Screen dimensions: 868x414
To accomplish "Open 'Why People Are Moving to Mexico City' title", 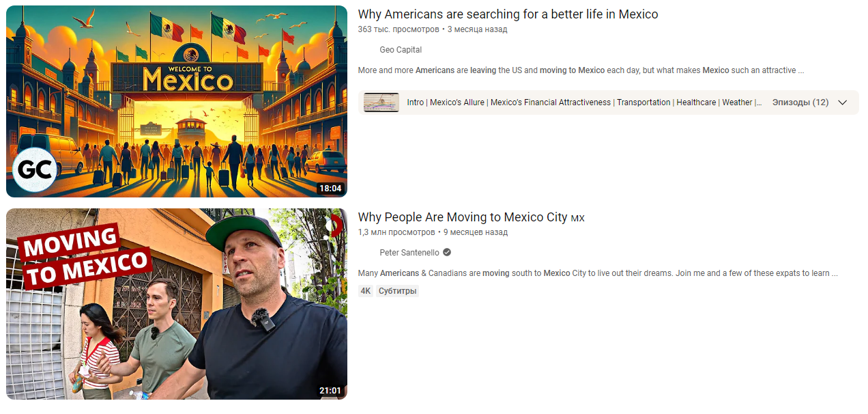I will coord(471,217).
